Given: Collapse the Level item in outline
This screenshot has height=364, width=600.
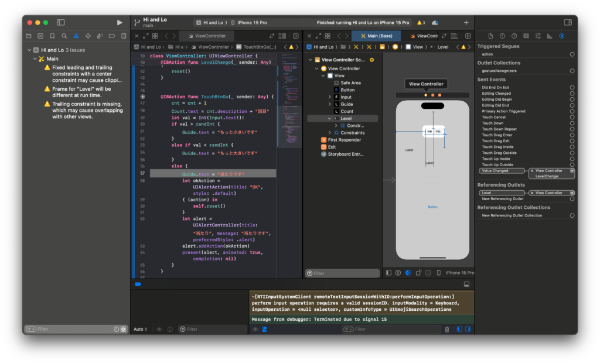Looking at the screenshot, I should pos(330,118).
